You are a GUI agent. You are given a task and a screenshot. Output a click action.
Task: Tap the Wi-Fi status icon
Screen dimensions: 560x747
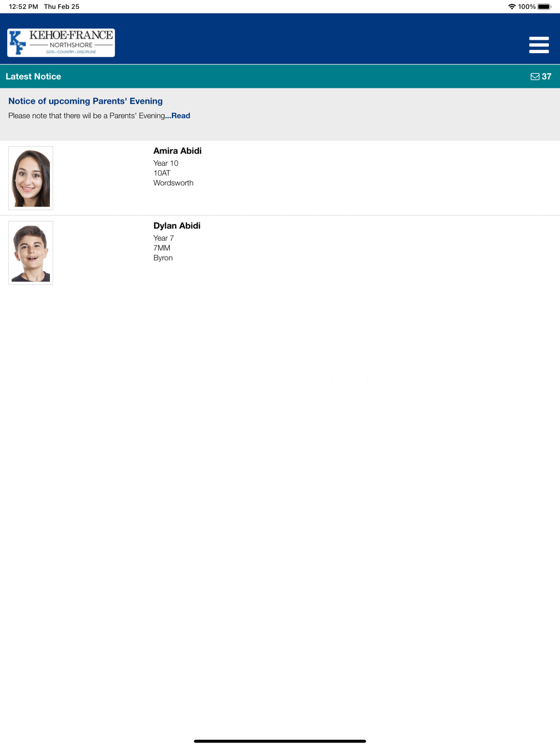[x=512, y=7]
